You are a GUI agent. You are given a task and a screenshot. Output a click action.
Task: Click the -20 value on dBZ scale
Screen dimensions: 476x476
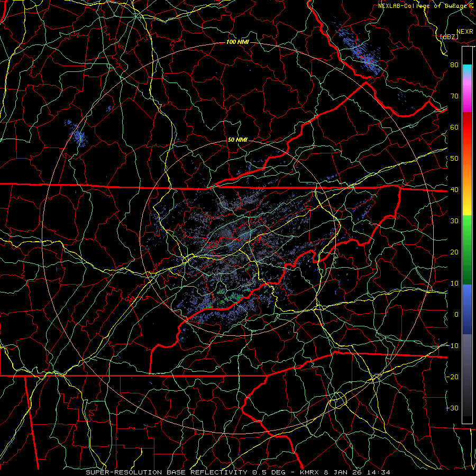[x=452, y=377]
